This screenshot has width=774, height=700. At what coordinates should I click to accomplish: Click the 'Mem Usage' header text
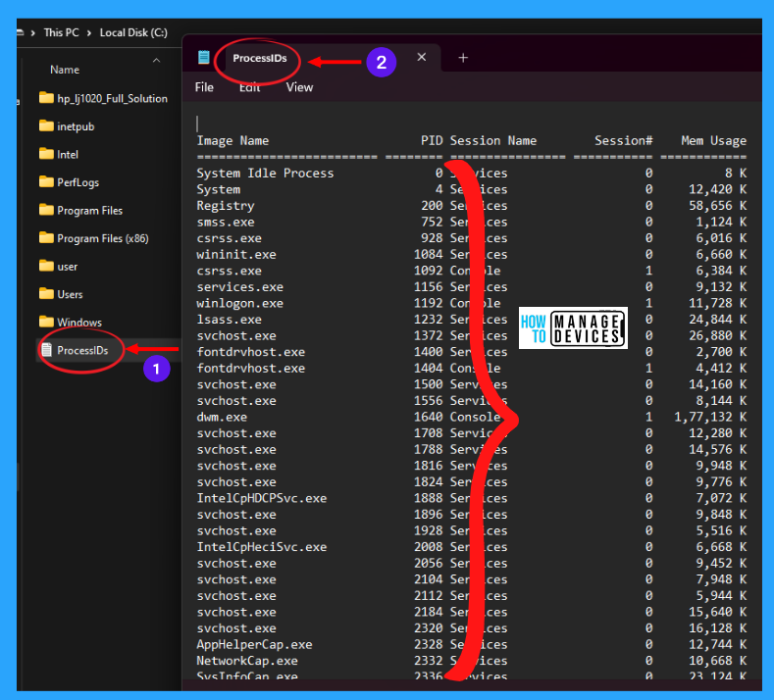pyautogui.click(x=714, y=141)
